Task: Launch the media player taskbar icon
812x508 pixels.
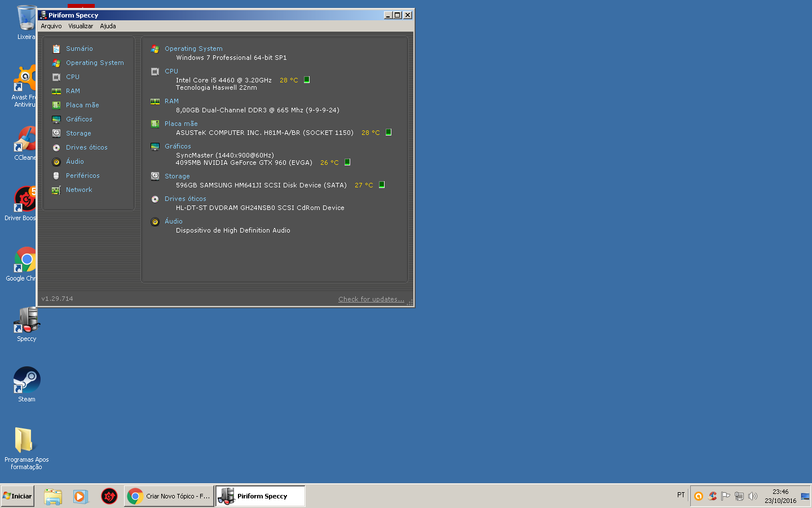Action: [x=81, y=496]
